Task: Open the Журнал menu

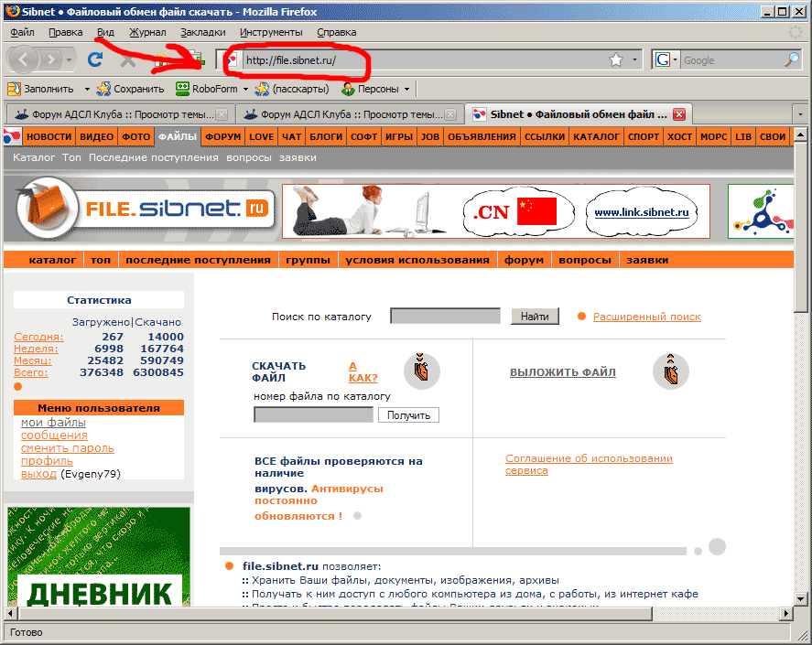Action: (147, 32)
